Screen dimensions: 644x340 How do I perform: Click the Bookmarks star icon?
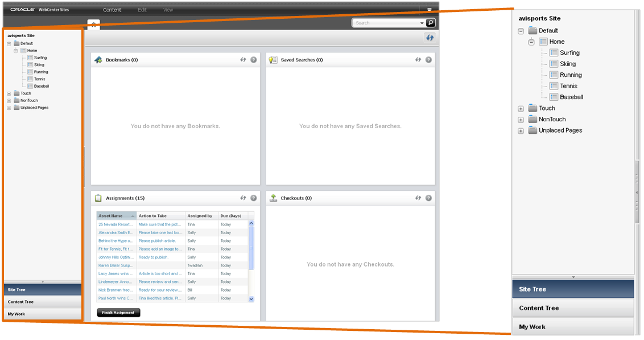pyautogui.click(x=98, y=60)
